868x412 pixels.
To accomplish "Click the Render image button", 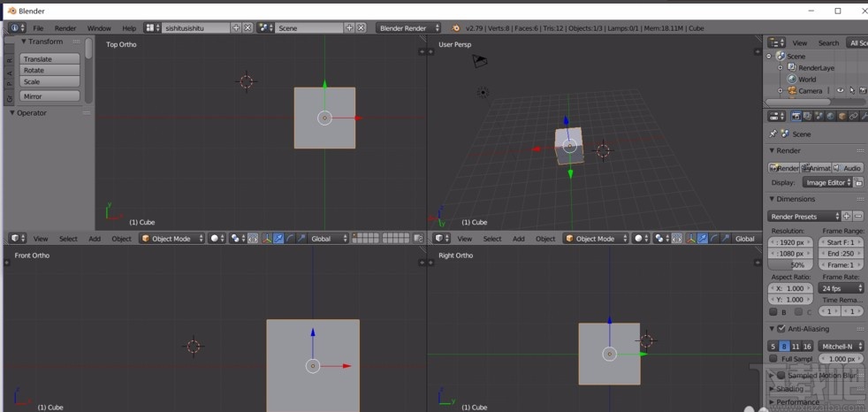I will 784,168.
